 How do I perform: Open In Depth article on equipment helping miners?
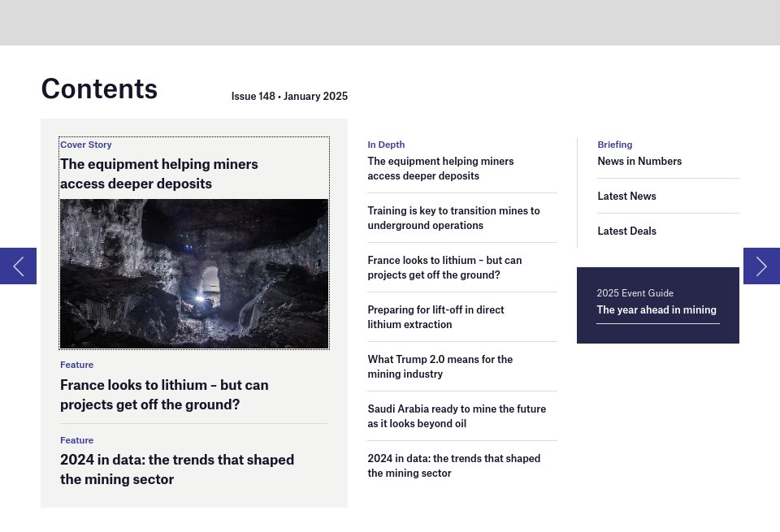tap(440, 169)
